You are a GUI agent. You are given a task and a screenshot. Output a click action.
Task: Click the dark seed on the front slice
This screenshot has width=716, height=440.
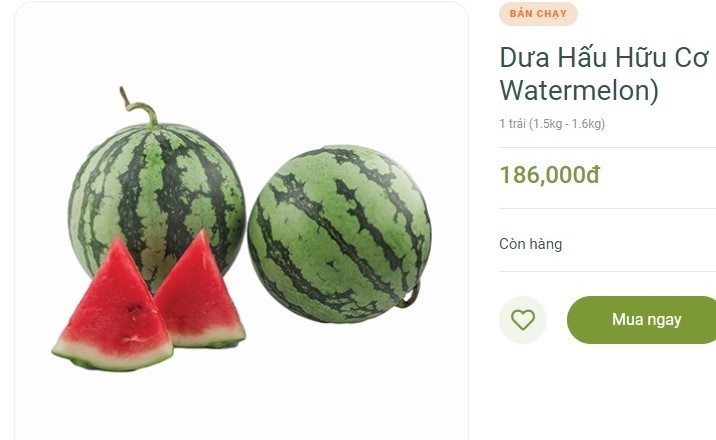click(x=133, y=309)
